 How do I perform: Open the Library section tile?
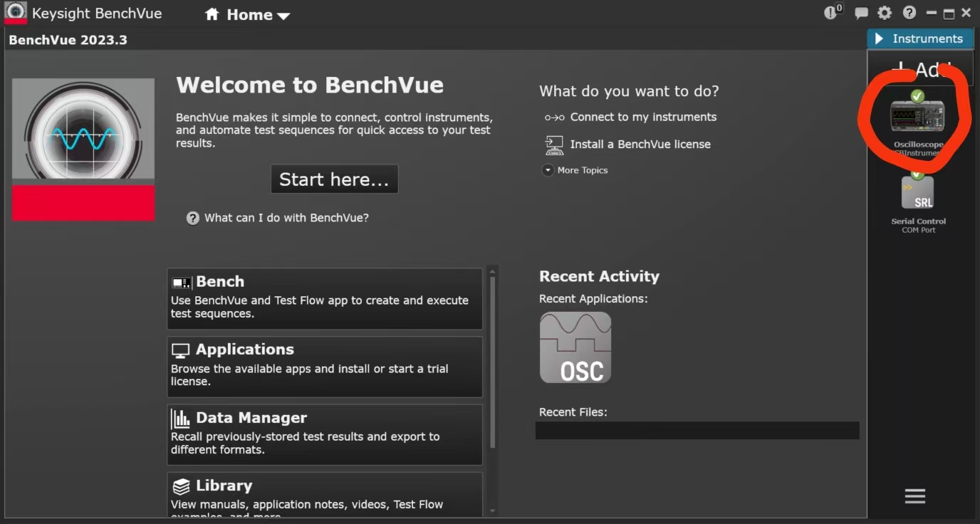pos(325,495)
